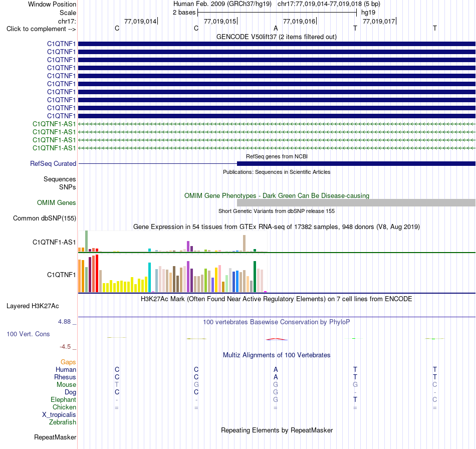Click the 'Click to complement -->' label
Image resolution: width=476 pixels, height=449 pixels.
pos(41,29)
